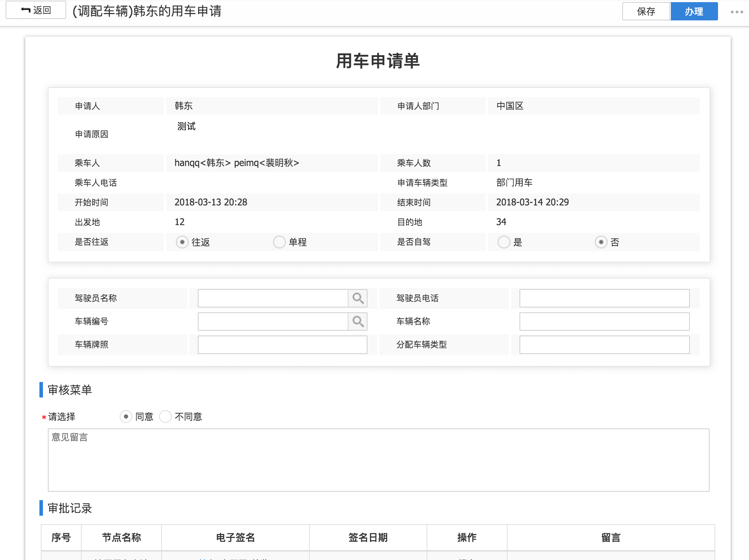Click the applicant name 韩东

(x=184, y=106)
